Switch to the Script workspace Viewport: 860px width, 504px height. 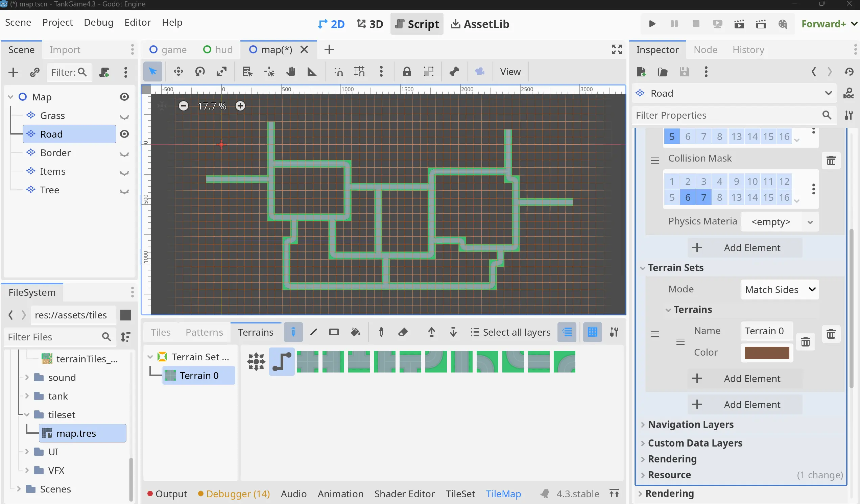pyautogui.click(x=417, y=24)
